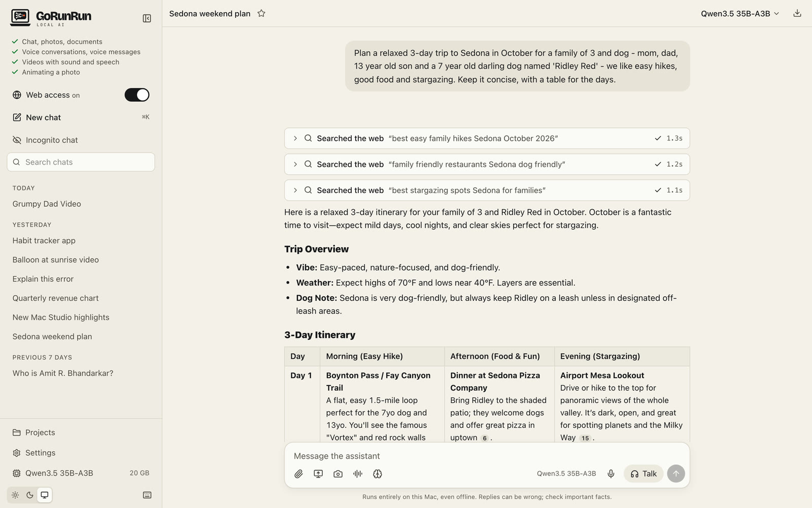The width and height of the screenshot is (812, 508).
Task: Click the 20 GB model size label
Action: pyautogui.click(x=140, y=473)
